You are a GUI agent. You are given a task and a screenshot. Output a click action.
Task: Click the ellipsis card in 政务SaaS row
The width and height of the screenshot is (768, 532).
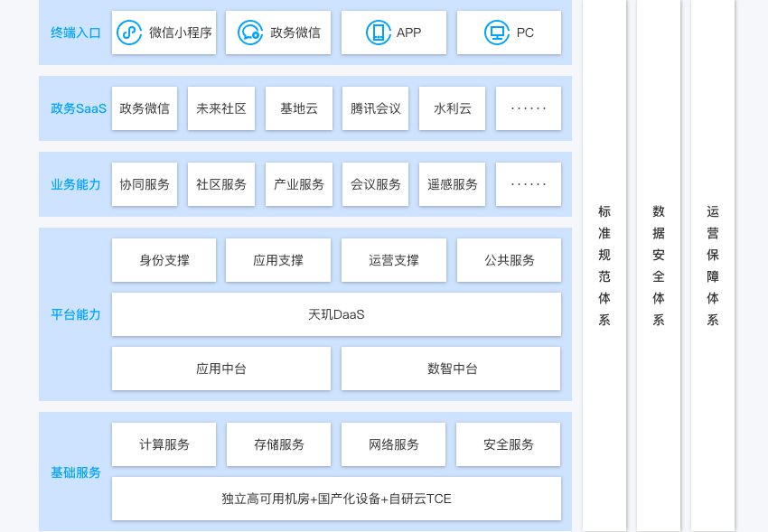coord(529,108)
